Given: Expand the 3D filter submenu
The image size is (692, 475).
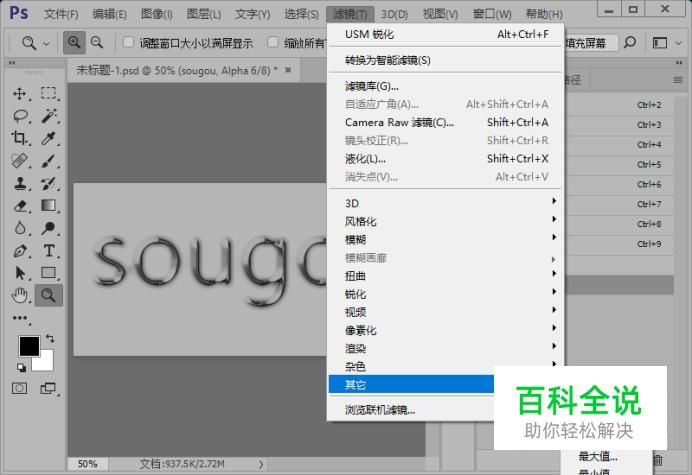Looking at the screenshot, I should [446, 203].
